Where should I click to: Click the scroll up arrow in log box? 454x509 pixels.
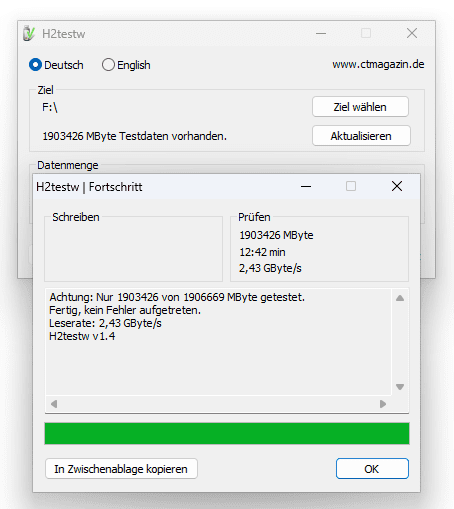point(400,298)
